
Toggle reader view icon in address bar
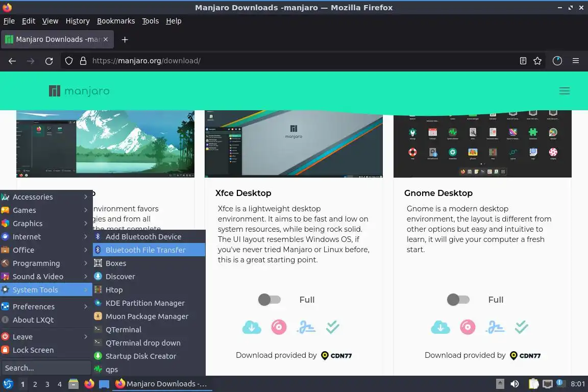(523, 61)
